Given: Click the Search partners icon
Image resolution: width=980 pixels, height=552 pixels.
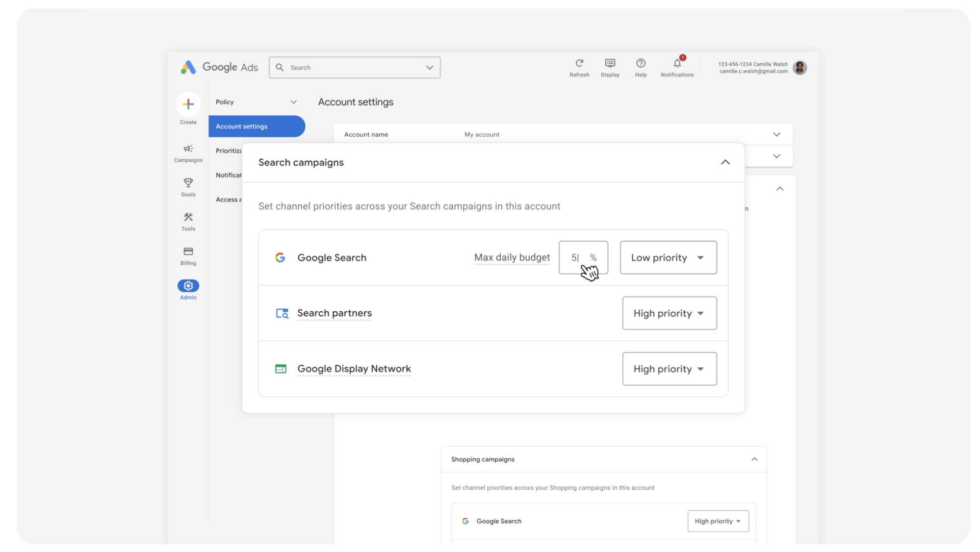Looking at the screenshot, I should (282, 313).
